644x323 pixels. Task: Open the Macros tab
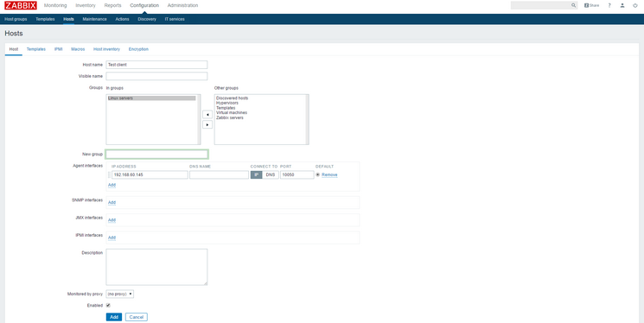click(x=78, y=49)
